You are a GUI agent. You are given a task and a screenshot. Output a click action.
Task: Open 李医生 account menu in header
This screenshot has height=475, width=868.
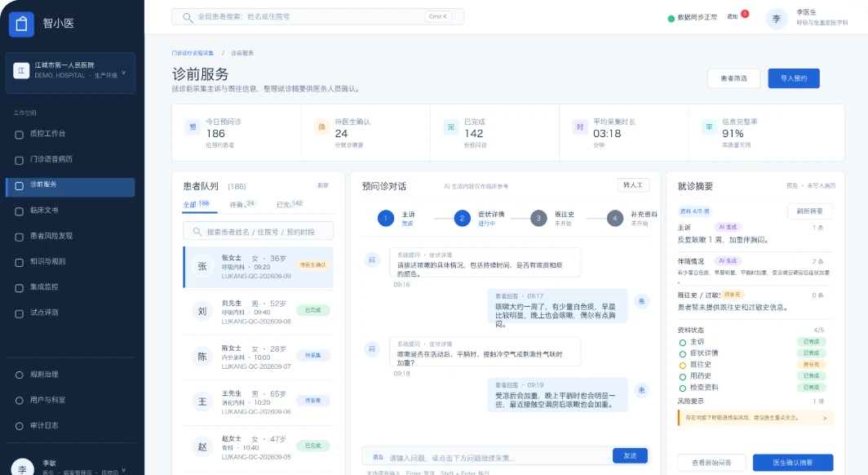click(x=807, y=19)
